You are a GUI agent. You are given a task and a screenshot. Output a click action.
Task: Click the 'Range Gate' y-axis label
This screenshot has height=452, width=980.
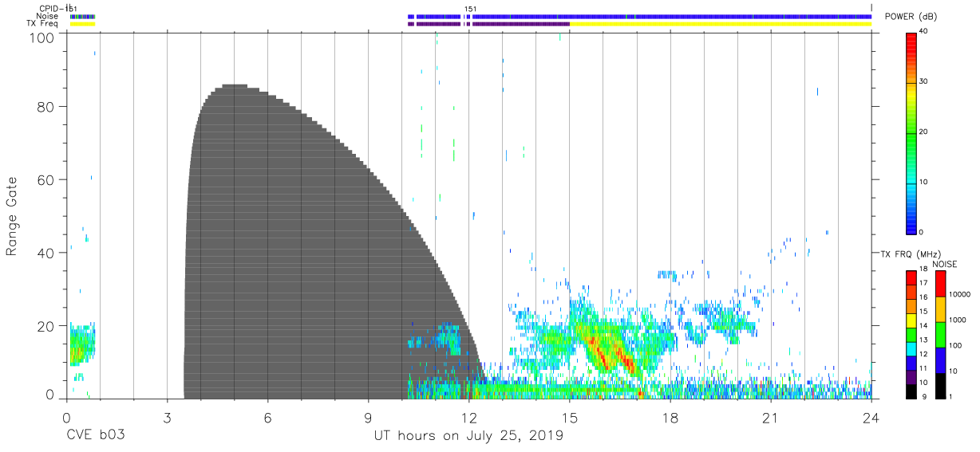click(x=12, y=216)
